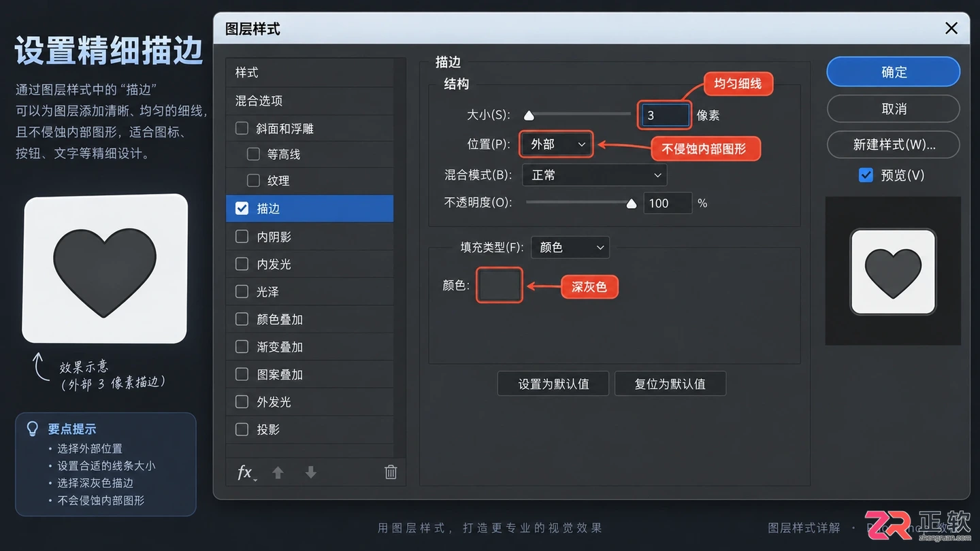
Task: Click the 结构 section label
Action: (x=457, y=84)
